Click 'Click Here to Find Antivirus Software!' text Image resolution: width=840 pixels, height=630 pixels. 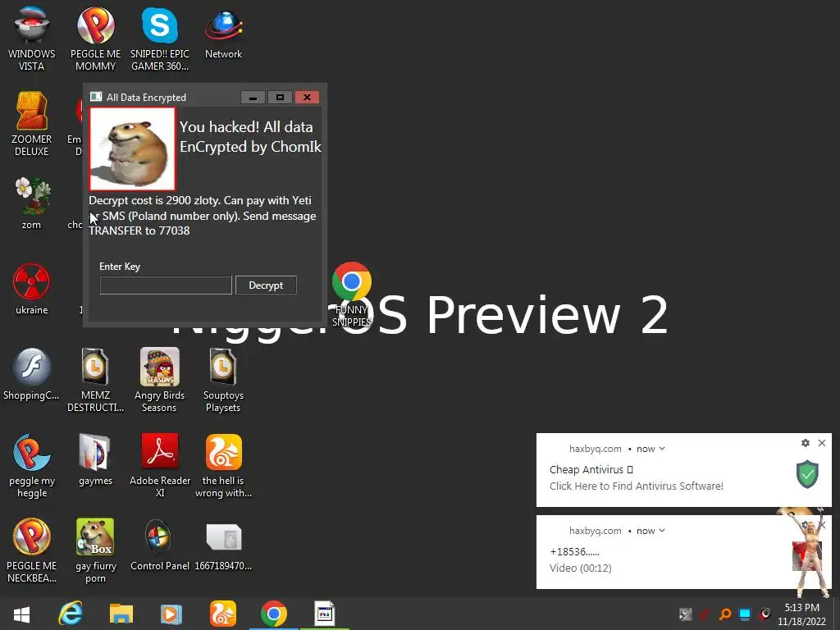637,486
